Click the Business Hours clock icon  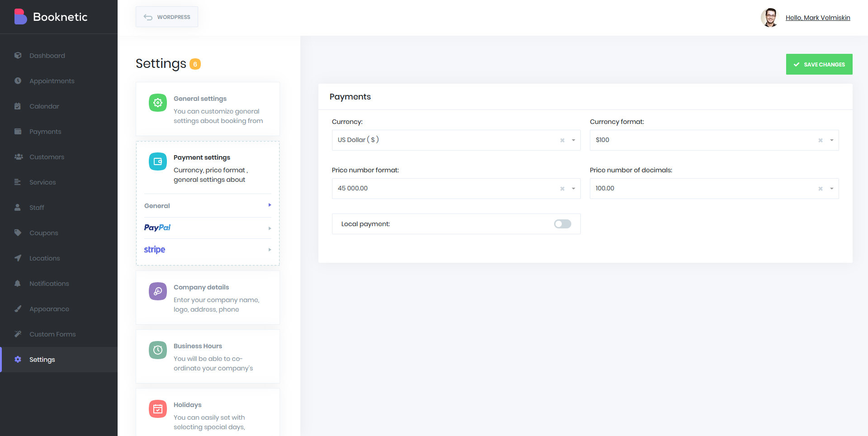point(158,350)
